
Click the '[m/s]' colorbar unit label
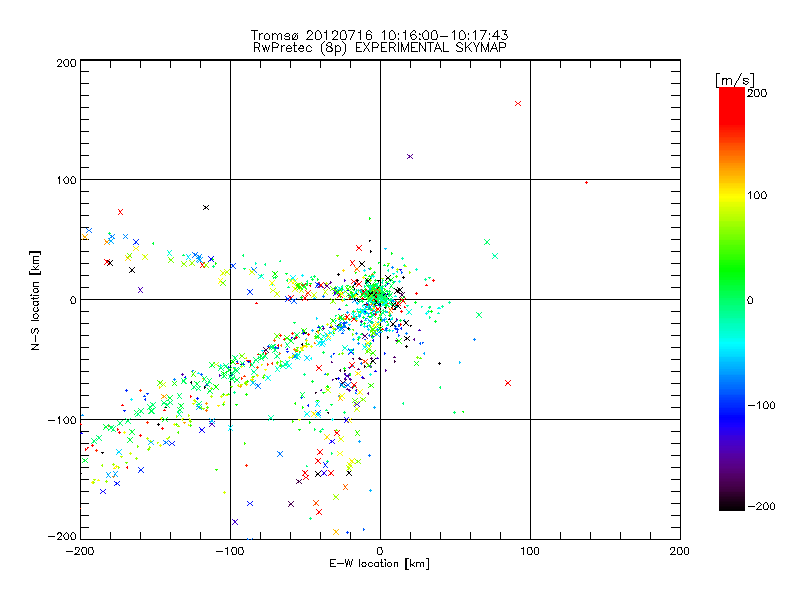[735, 80]
